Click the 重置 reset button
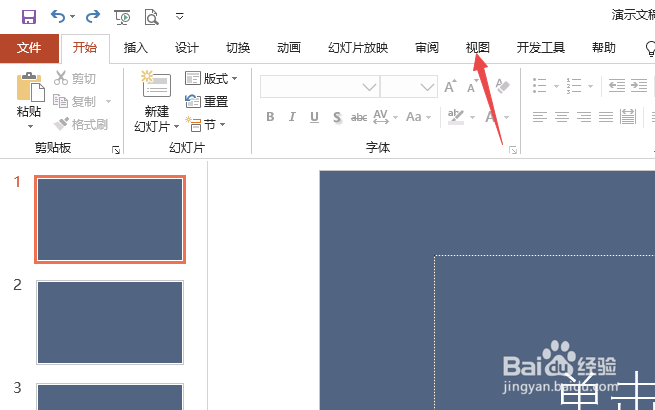The image size is (655, 410). [207, 101]
